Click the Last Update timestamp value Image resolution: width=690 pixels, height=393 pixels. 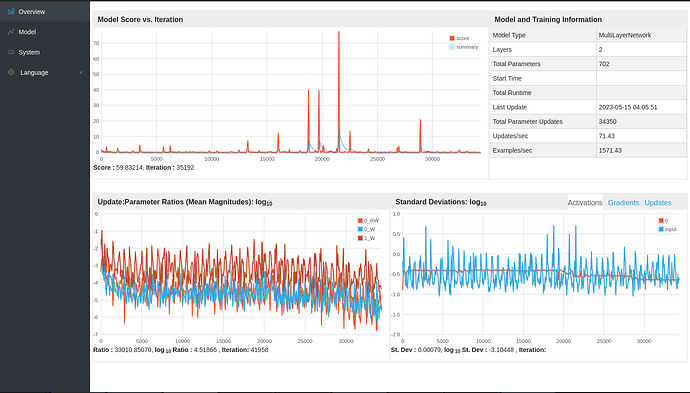point(628,107)
